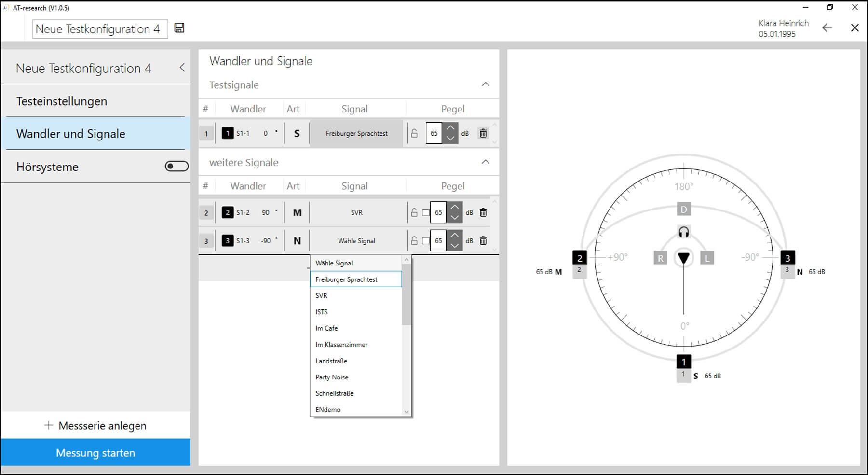Delete the SVR signal row with trash icon
The width and height of the screenshot is (868, 475).
click(483, 212)
